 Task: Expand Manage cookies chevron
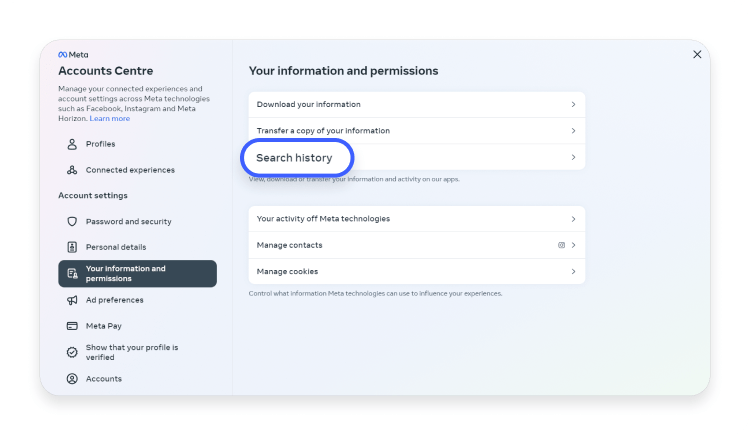573,272
